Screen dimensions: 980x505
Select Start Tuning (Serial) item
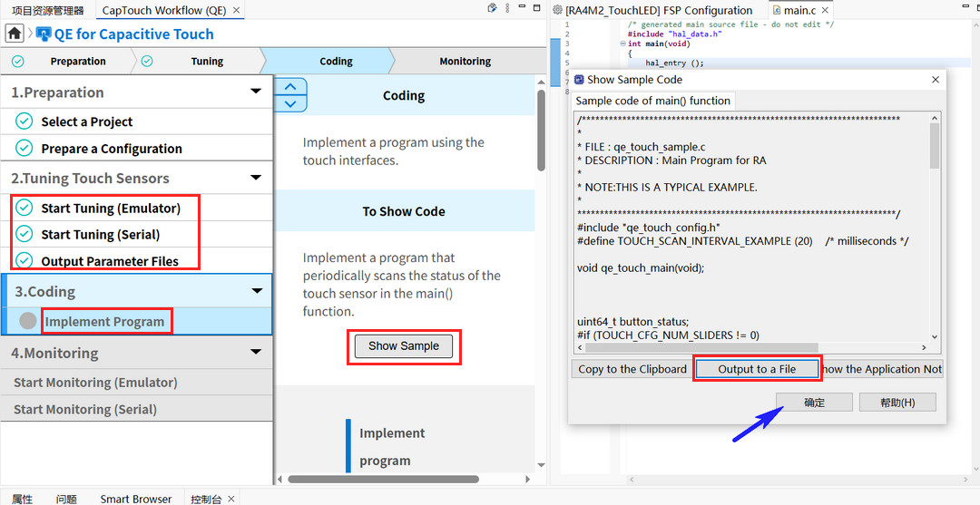tap(137, 234)
